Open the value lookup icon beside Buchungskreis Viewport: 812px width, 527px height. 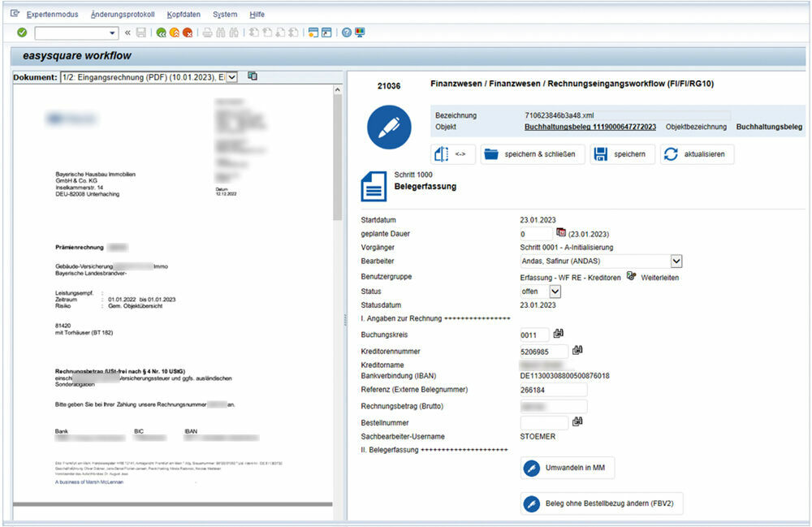[558, 333]
